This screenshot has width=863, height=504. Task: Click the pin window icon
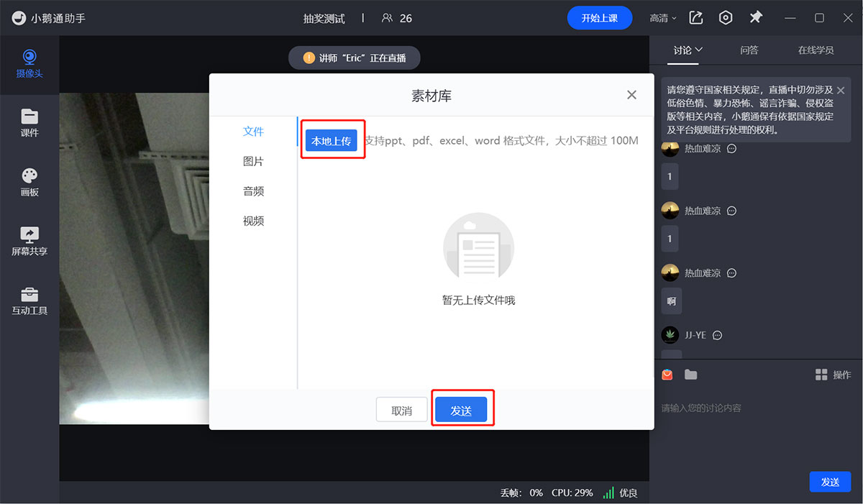(756, 18)
